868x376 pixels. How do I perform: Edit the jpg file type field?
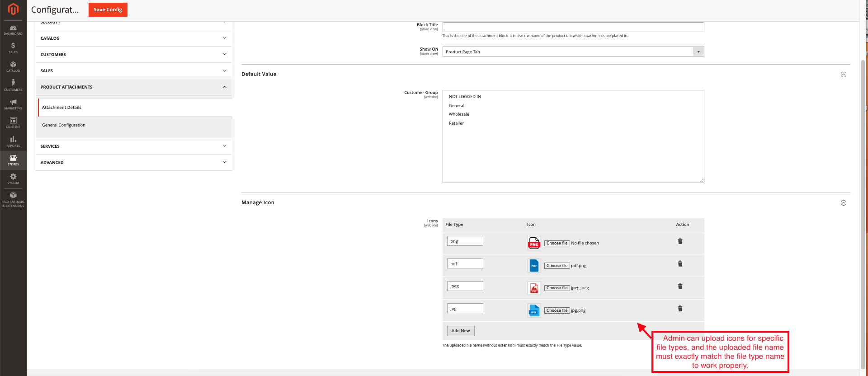coord(465,308)
